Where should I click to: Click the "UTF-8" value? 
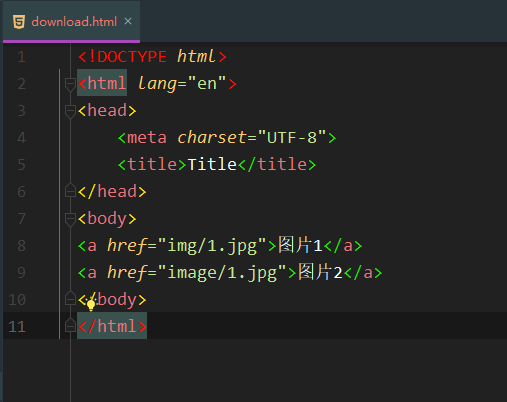coord(292,137)
